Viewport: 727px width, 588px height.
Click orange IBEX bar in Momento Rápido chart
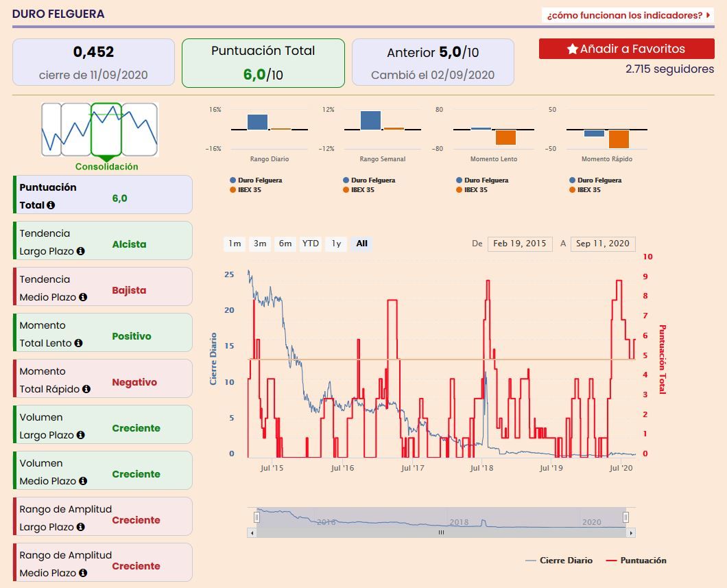point(619,139)
